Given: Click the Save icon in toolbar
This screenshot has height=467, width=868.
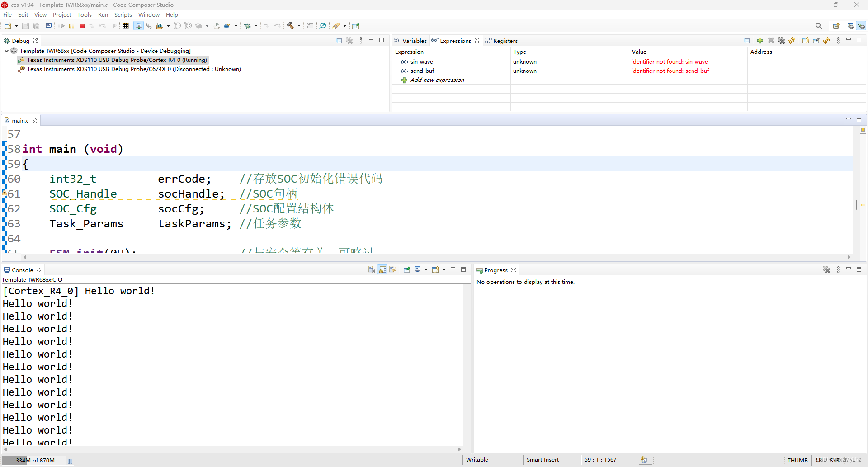Looking at the screenshot, I should click(26, 26).
